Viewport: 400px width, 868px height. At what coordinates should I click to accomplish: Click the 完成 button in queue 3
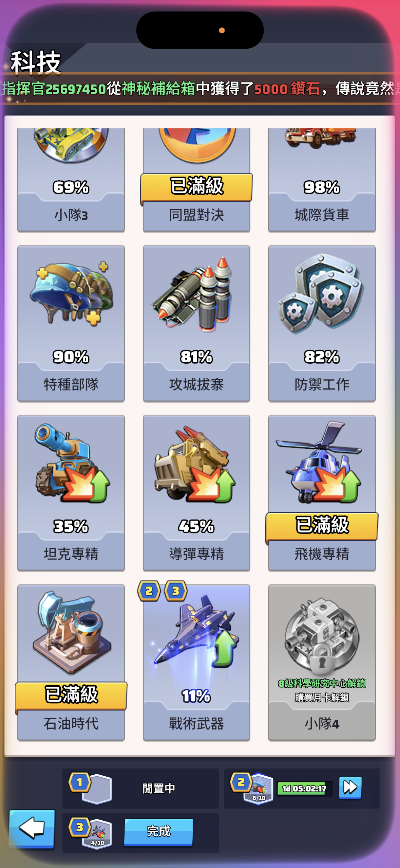158,831
